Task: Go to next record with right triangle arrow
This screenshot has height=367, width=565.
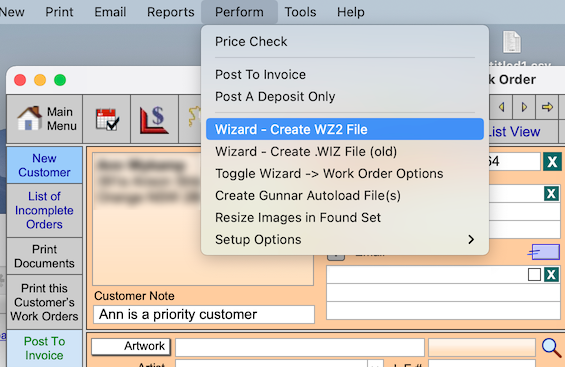Action: (524, 107)
